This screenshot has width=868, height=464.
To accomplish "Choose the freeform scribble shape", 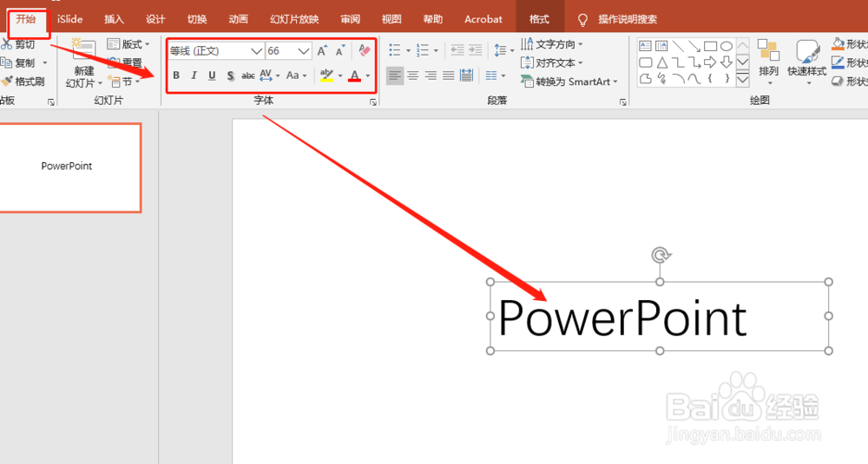I will click(x=661, y=79).
